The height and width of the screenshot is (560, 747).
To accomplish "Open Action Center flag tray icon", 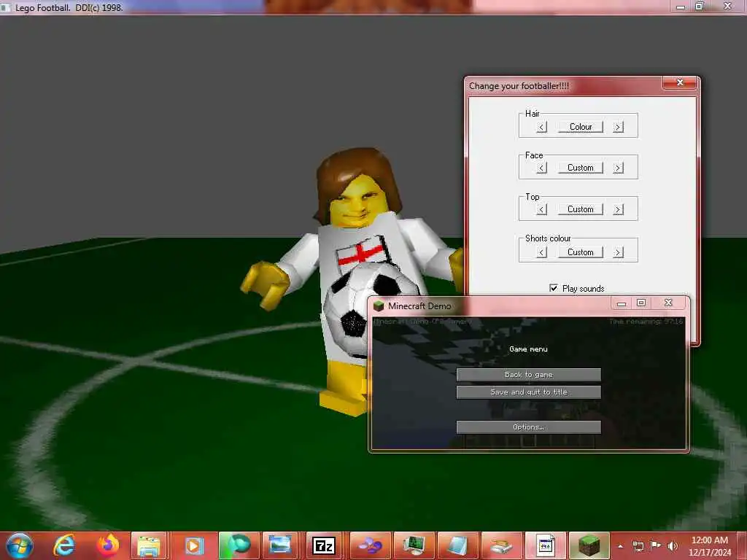I will click(656, 545).
